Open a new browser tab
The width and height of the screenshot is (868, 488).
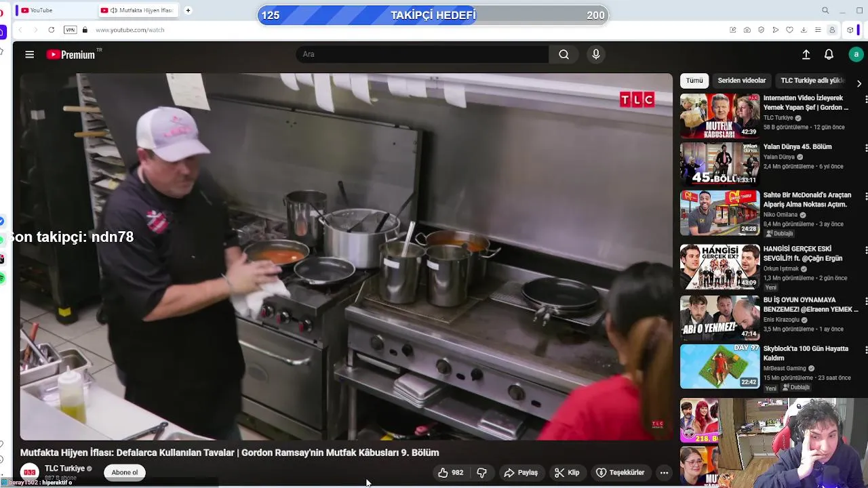tap(188, 10)
